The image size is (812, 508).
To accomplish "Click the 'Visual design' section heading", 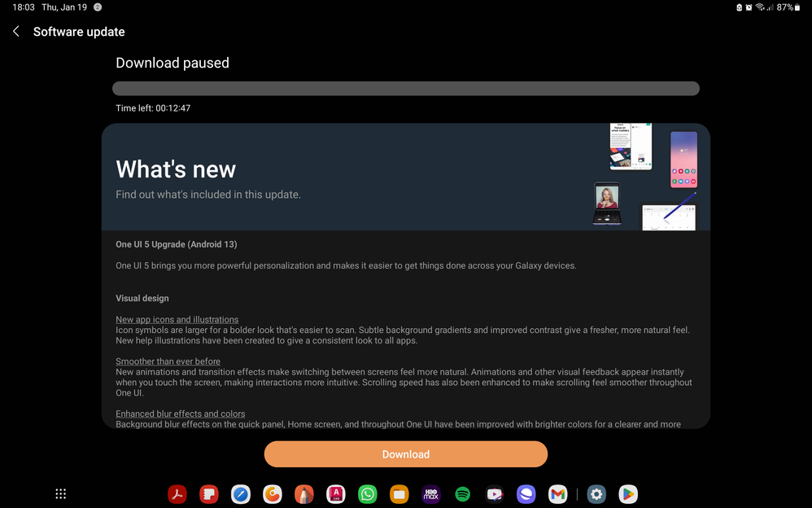I will tap(142, 298).
